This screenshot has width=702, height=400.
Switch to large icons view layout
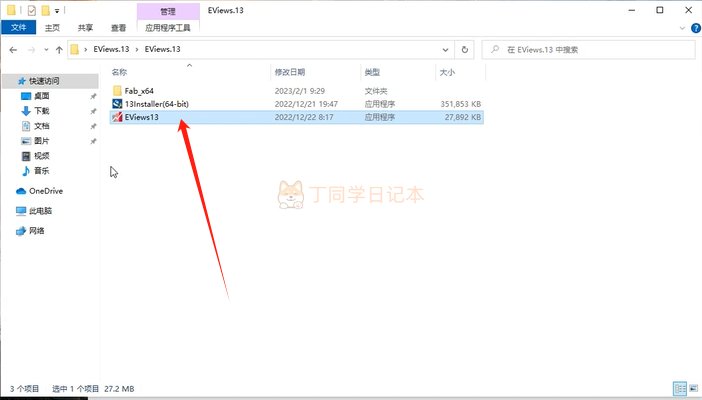[x=693, y=388]
